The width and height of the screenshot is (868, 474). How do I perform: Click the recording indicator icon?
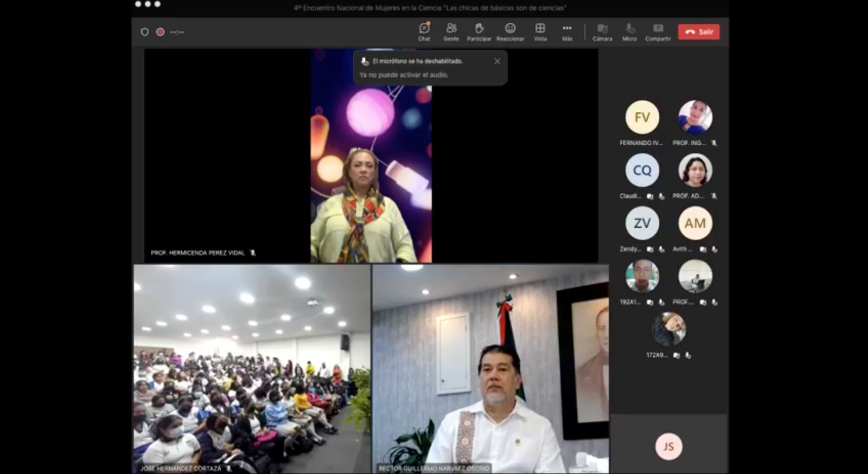[160, 32]
